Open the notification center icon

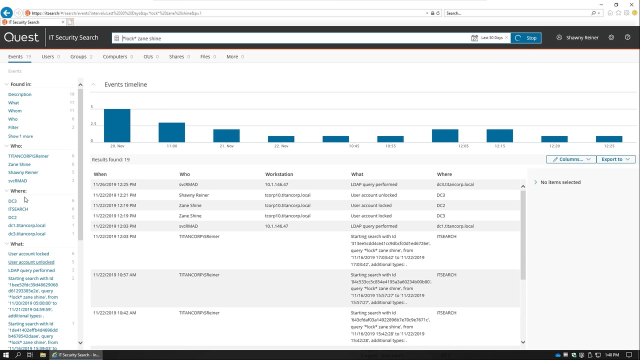(x=629, y=355)
